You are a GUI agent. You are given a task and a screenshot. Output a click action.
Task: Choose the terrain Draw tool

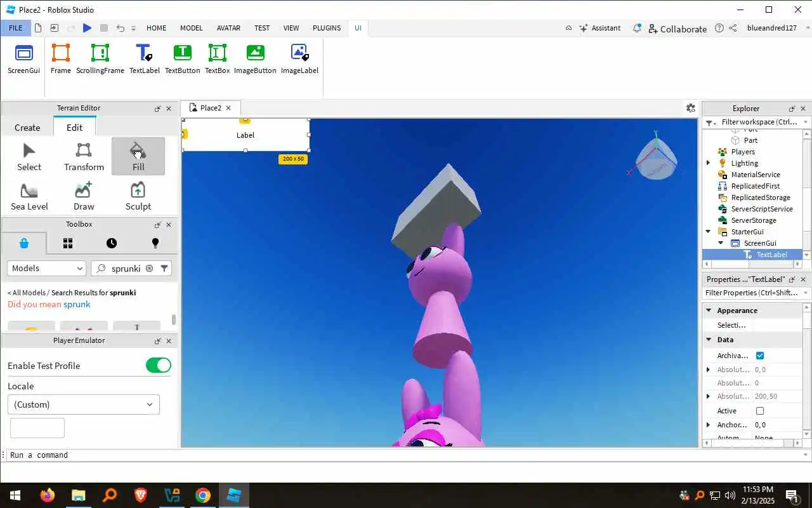click(84, 196)
